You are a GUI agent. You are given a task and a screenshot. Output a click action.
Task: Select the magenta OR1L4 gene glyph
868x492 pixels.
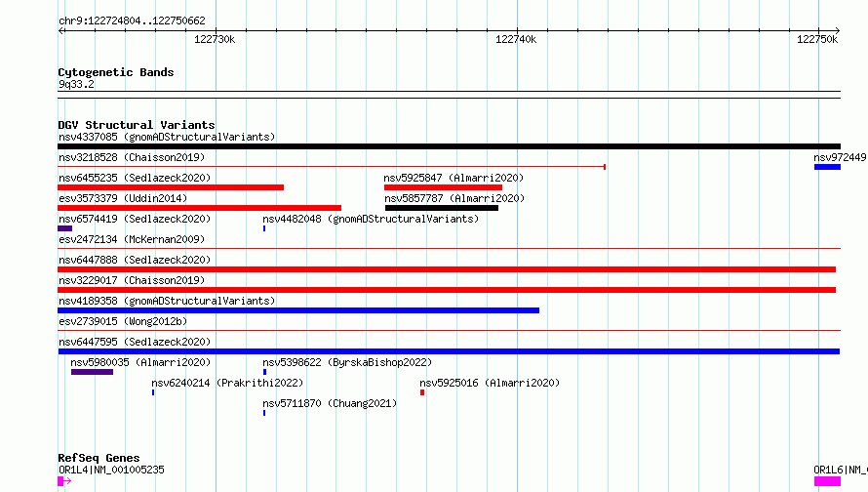(64, 481)
